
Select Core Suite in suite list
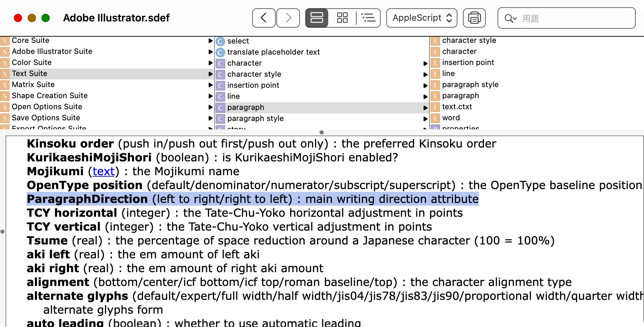coord(107,40)
